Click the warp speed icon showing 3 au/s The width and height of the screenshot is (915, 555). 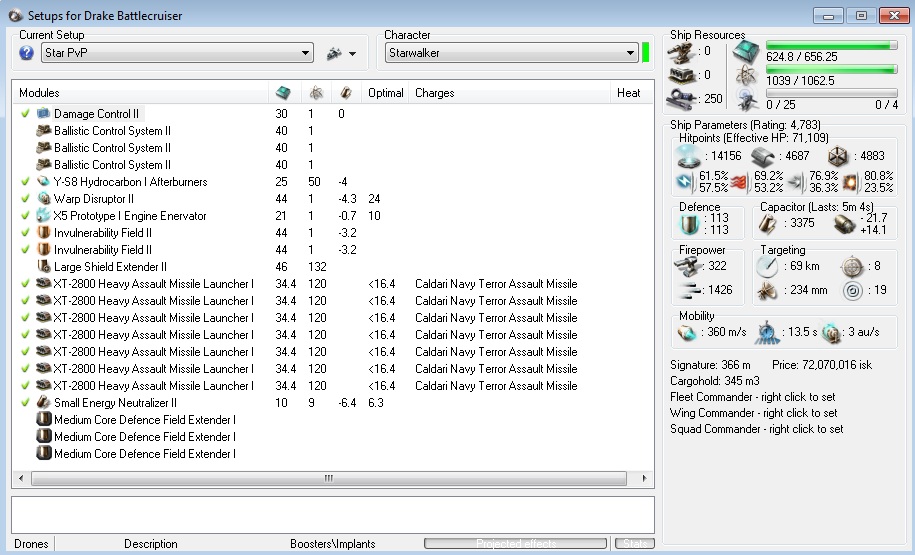click(x=830, y=333)
